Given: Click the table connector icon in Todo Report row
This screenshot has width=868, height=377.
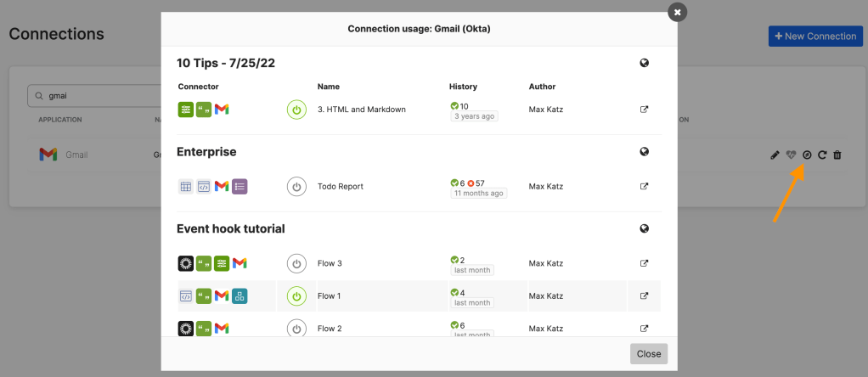Looking at the screenshot, I should 185,187.
